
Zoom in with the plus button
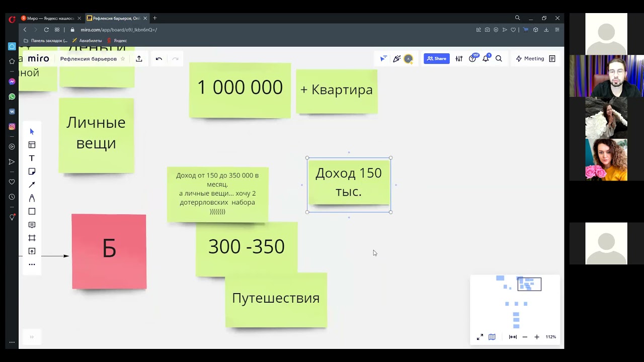pos(537,337)
